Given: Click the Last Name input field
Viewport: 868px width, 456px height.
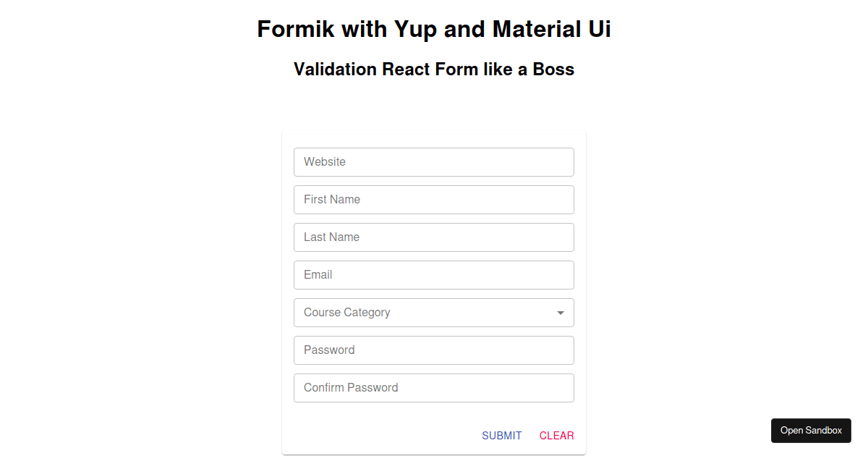Looking at the screenshot, I should pyautogui.click(x=434, y=237).
